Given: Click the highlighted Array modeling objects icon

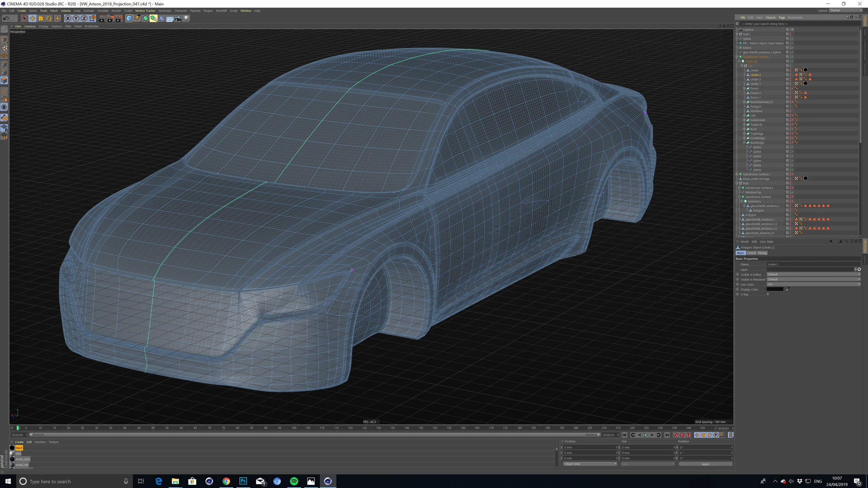Looking at the screenshot, I should point(153,18).
